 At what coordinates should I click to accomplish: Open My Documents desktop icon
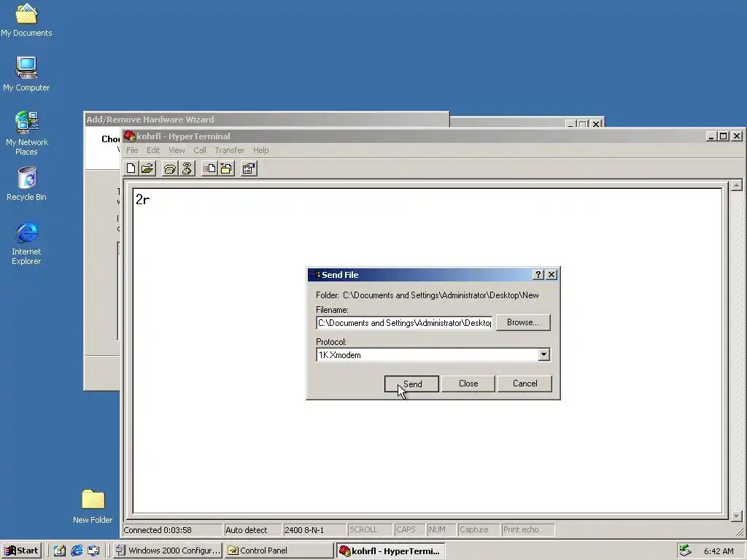26,20
